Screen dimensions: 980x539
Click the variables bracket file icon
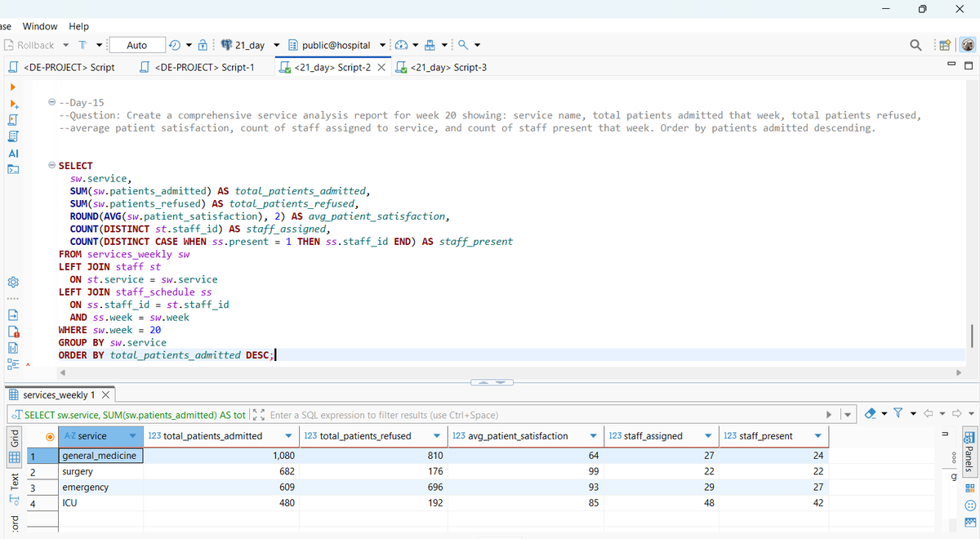click(x=12, y=348)
